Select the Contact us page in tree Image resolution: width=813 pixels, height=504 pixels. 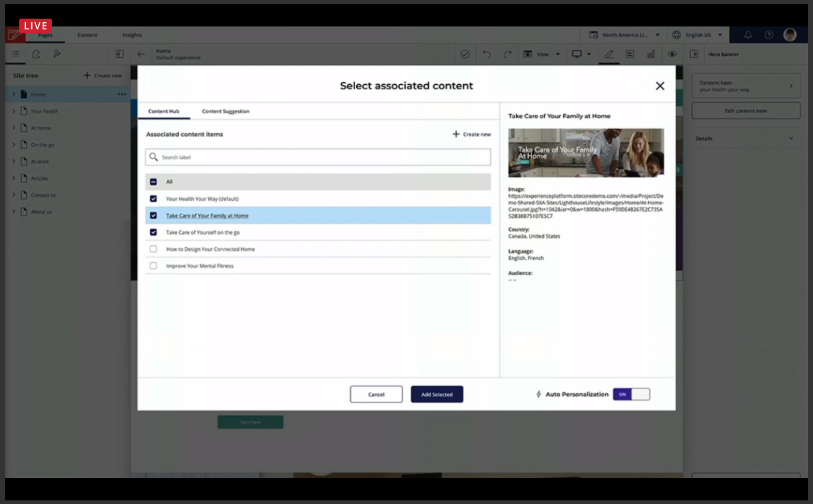pos(43,195)
